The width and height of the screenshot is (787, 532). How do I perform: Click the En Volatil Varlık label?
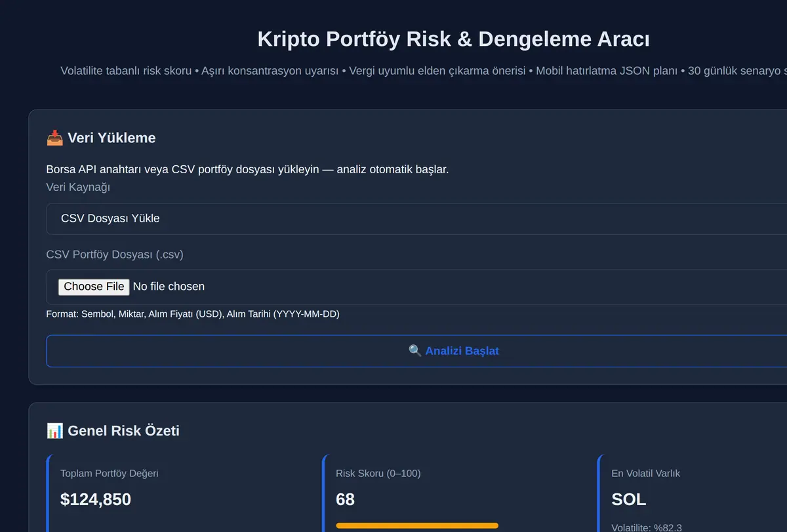(x=646, y=473)
